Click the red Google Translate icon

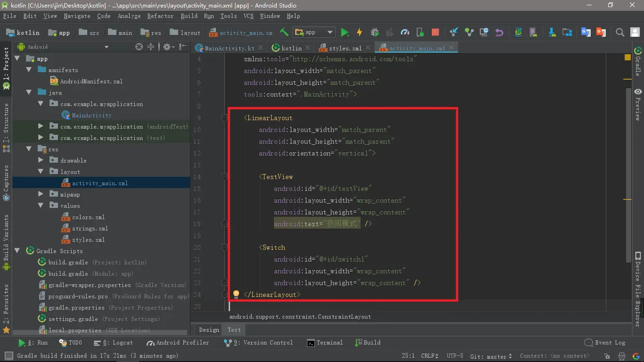601,32
